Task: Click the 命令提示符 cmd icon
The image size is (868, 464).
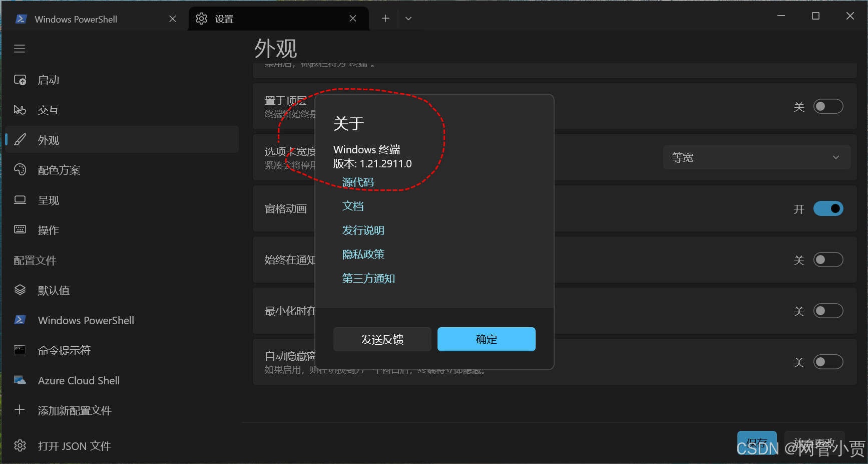Action: [x=20, y=350]
